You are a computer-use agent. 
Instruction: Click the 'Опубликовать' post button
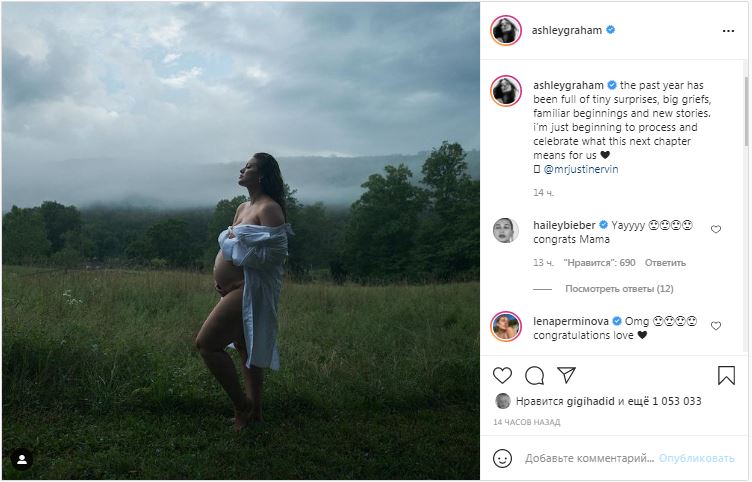click(696, 458)
